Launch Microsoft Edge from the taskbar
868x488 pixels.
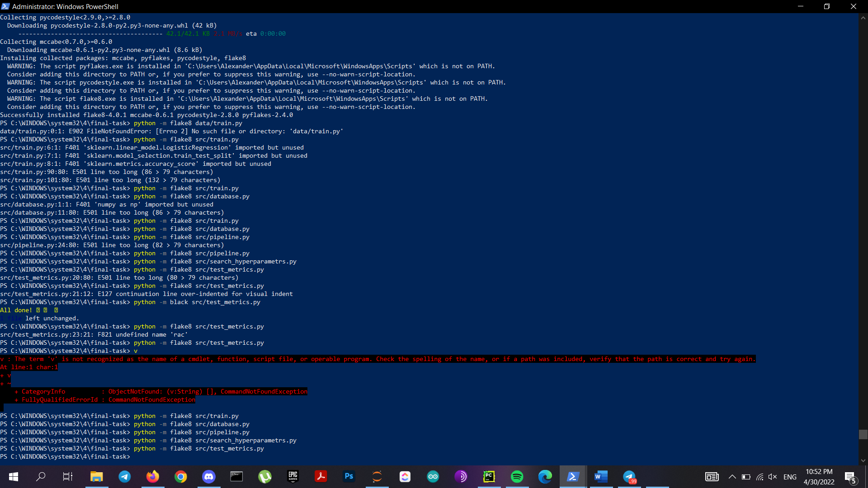[545, 476]
